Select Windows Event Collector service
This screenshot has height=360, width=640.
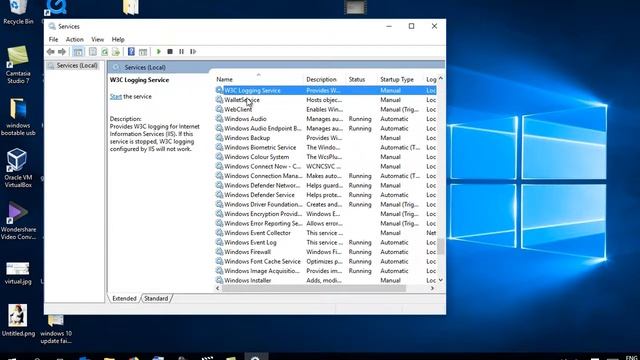326,233
